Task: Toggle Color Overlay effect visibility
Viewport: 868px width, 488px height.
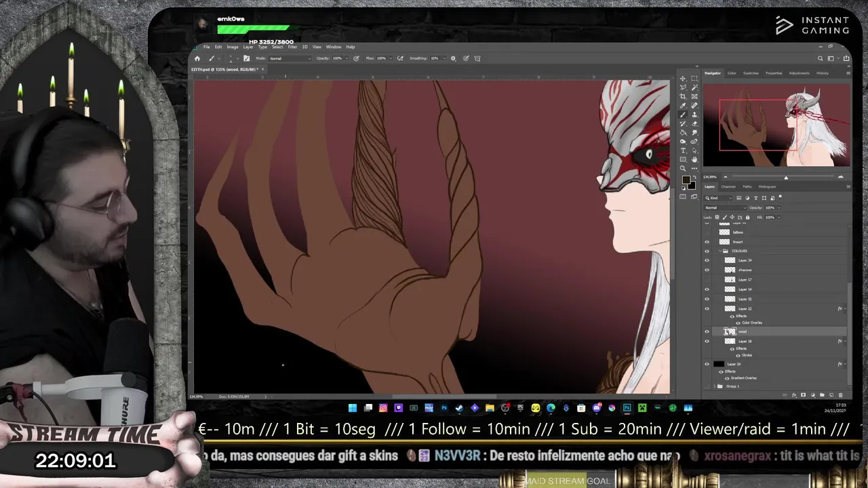Action: tap(738, 323)
